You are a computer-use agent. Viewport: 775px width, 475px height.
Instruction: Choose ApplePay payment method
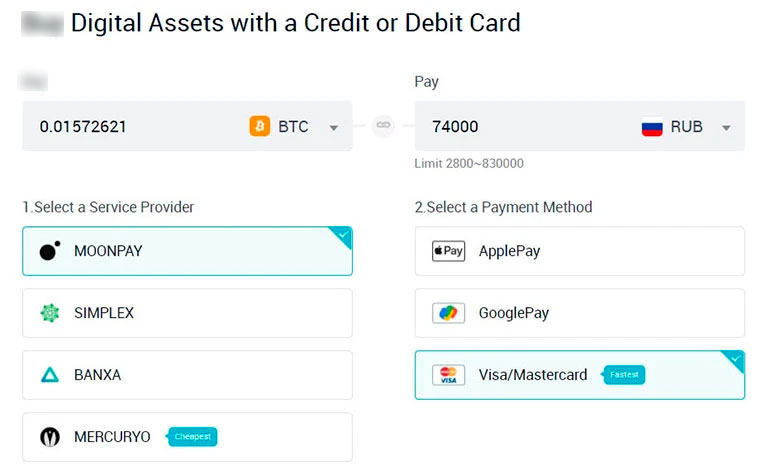tap(579, 251)
